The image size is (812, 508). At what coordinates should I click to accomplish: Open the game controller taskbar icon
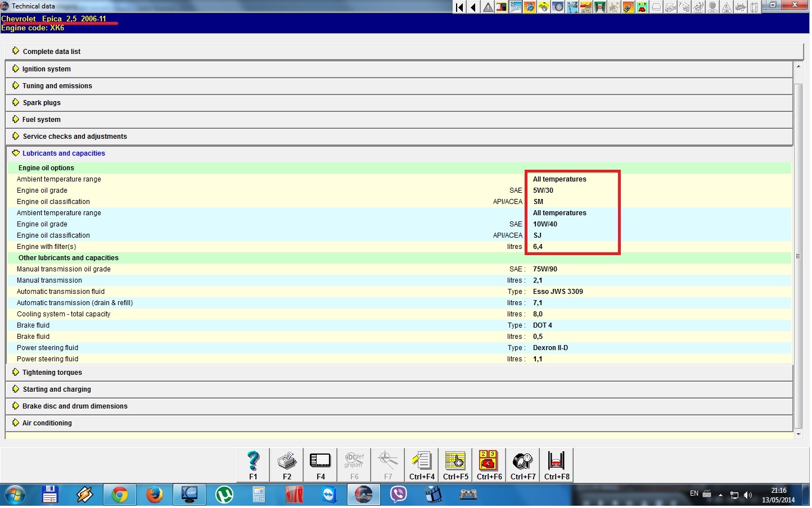(x=468, y=495)
